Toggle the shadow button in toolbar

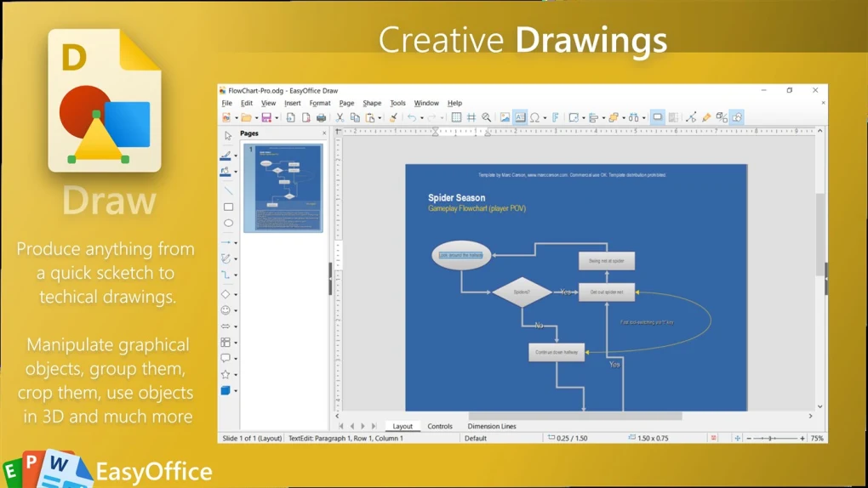point(658,117)
